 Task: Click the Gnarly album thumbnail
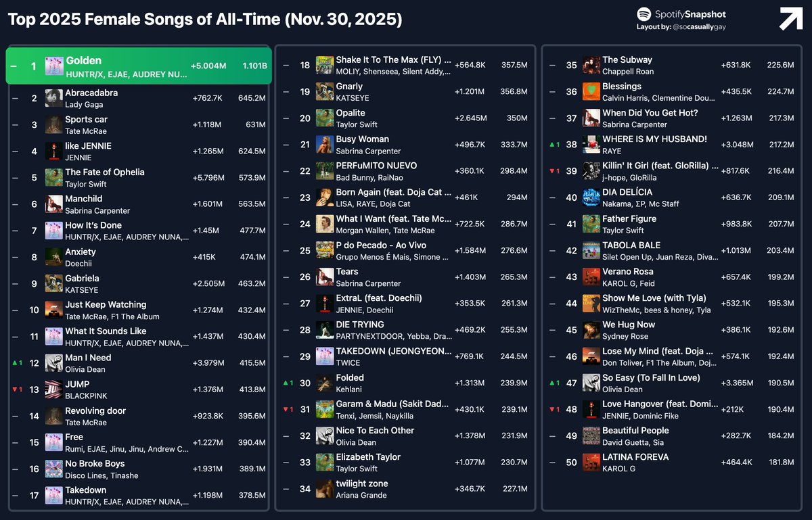click(325, 91)
